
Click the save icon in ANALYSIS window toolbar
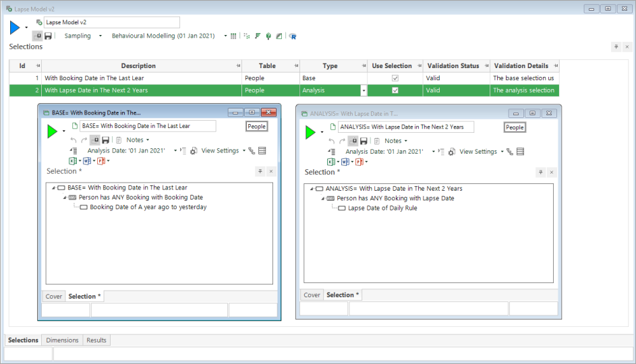tap(364, 141)
